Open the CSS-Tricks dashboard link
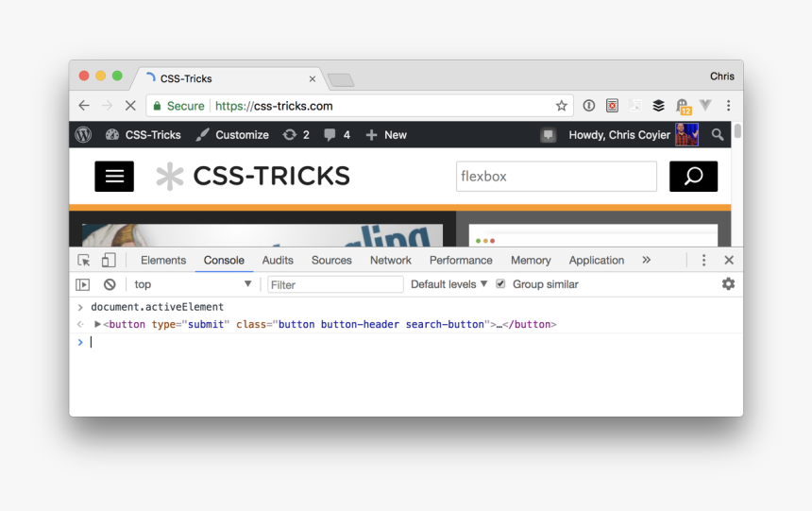812x511 pixels. [144, 135]
